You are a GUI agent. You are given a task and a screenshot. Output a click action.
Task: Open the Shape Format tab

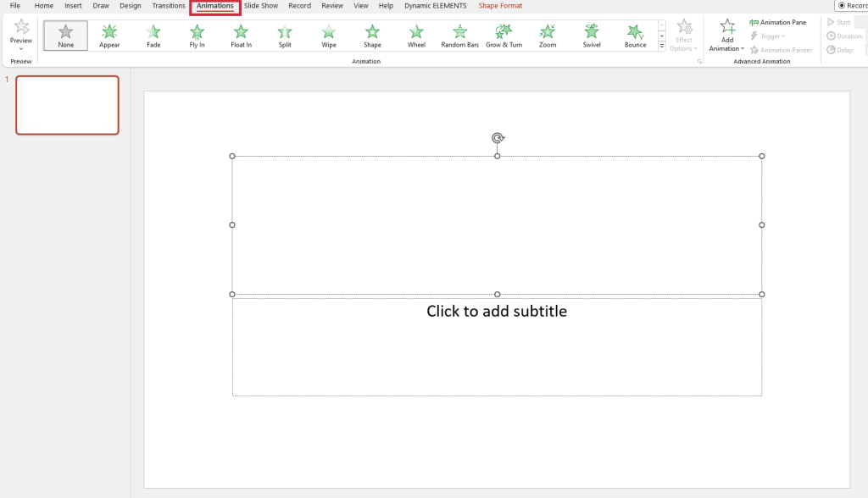[x=500, y=6]
